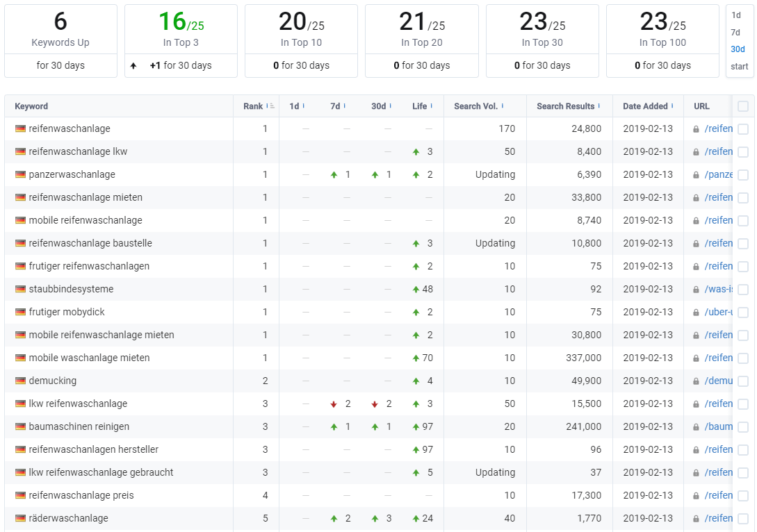Click green up arrow in staubbindesysteme Life column
The image size is (757, 532).
(416, 290)
